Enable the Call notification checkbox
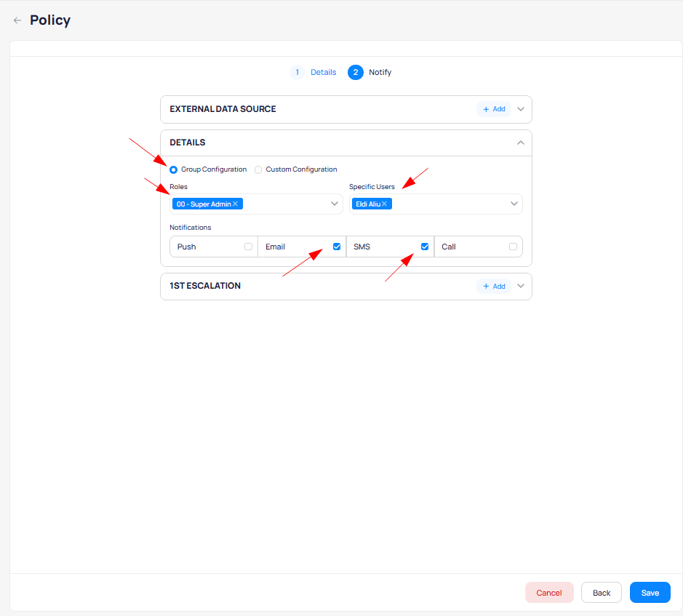The height and width of the screenshot is (616, 683). click(513, 247)
